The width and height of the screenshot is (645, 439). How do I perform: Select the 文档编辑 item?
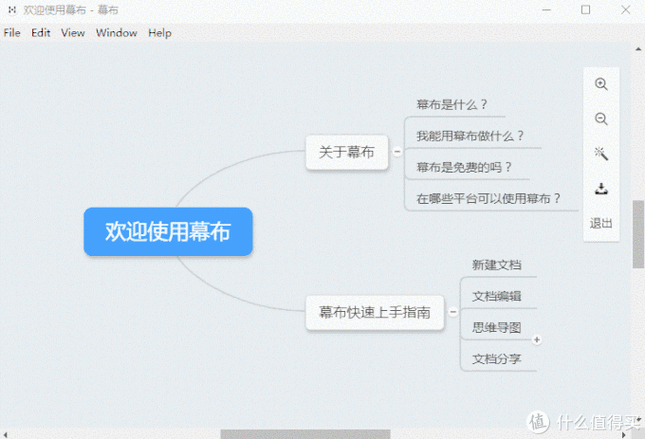pos(497,296)
